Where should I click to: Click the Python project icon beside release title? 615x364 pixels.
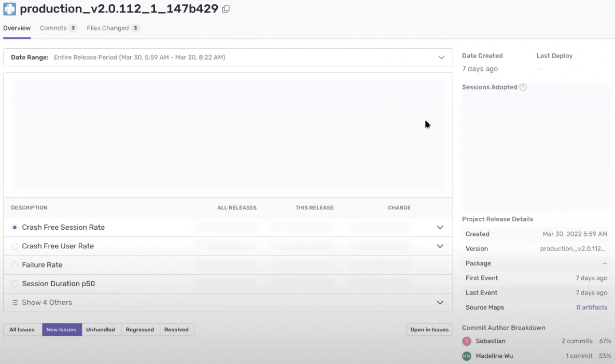9,9
